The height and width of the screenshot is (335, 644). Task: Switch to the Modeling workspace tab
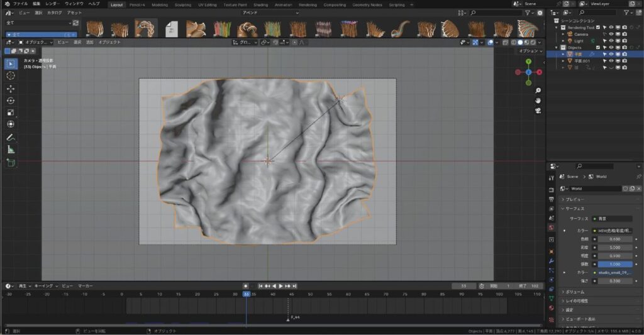[160, 5]
